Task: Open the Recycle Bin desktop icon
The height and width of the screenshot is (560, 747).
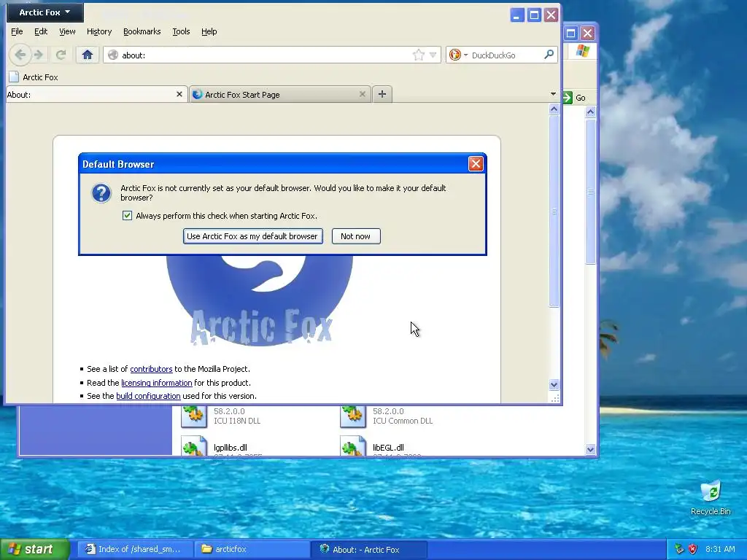Action: click(711, 498)
